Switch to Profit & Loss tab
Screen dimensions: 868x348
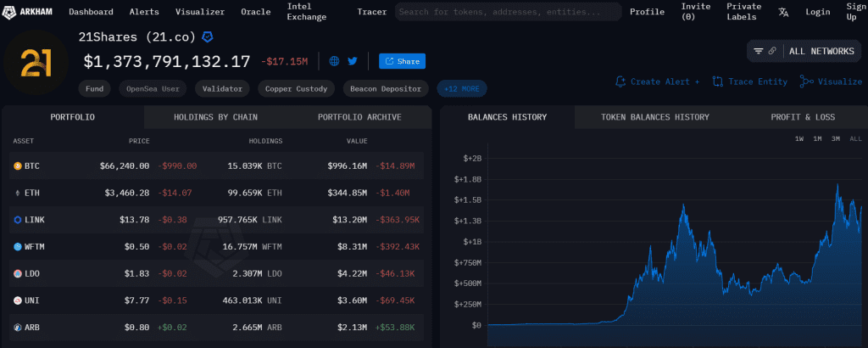coord(803,117)
